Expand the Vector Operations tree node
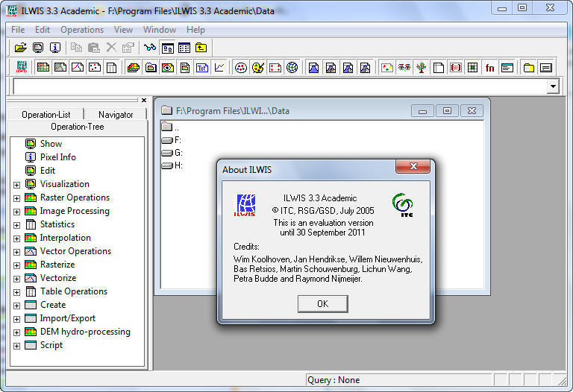This screenshot has width=573, height=392. pyautogui.click(x=17, y=252)
